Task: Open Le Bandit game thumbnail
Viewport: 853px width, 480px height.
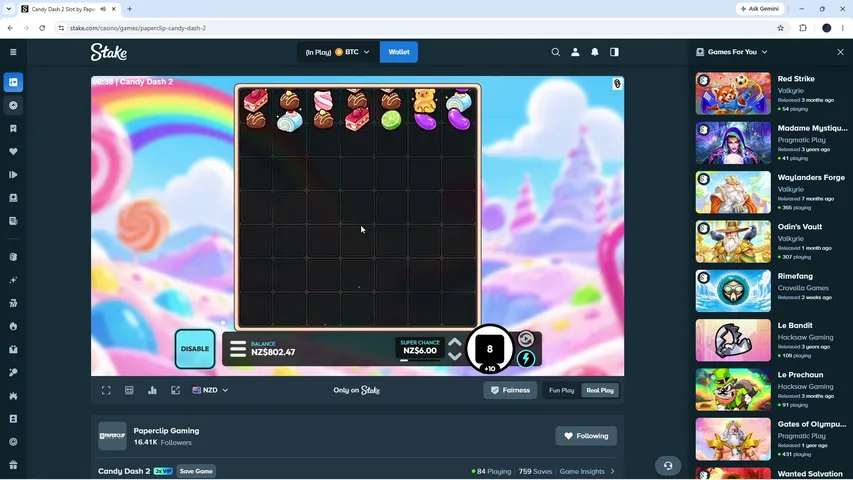Action: click(733, 340)
